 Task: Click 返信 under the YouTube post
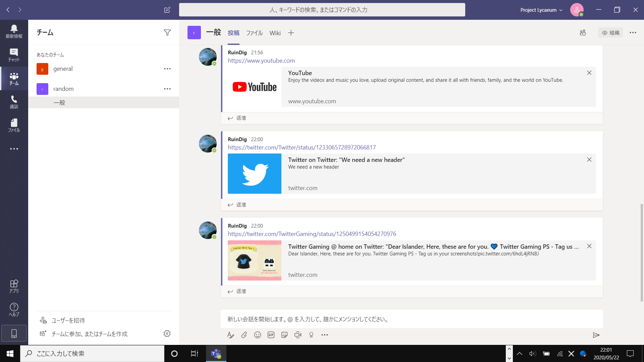click(x=237, y=118)
